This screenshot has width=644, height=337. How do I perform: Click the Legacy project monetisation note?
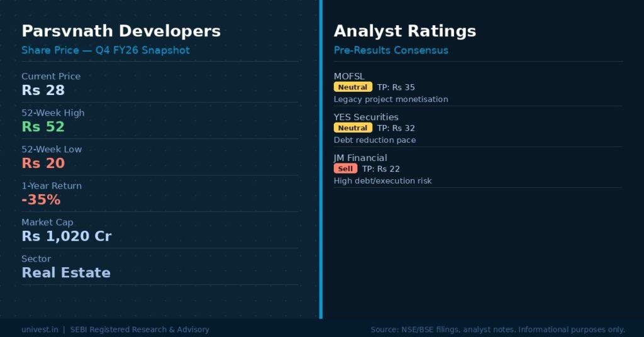click(x=391, y=99)
